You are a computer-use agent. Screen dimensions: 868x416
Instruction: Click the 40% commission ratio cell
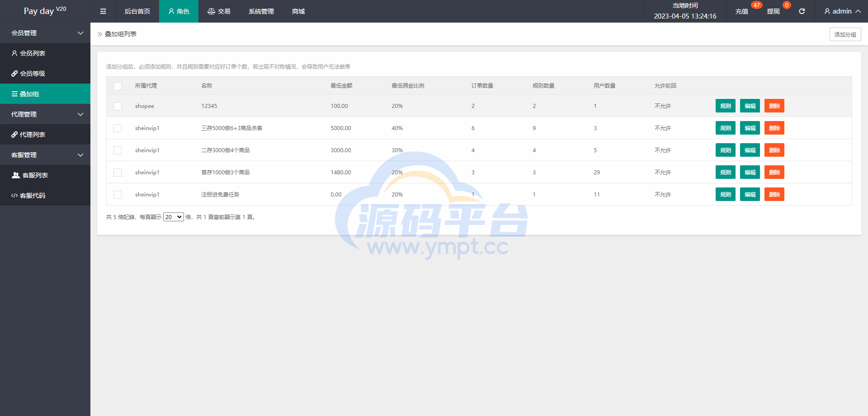397,128
